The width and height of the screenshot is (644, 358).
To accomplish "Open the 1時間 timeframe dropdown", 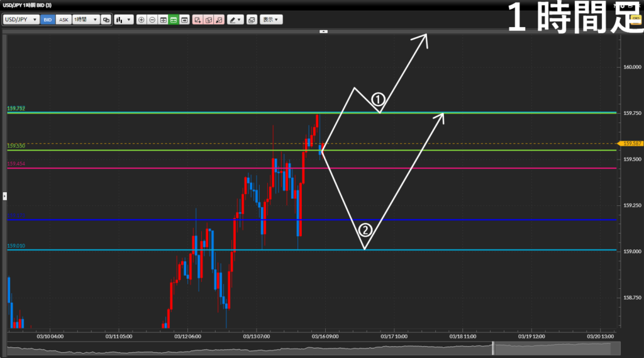I will [86, 19].
